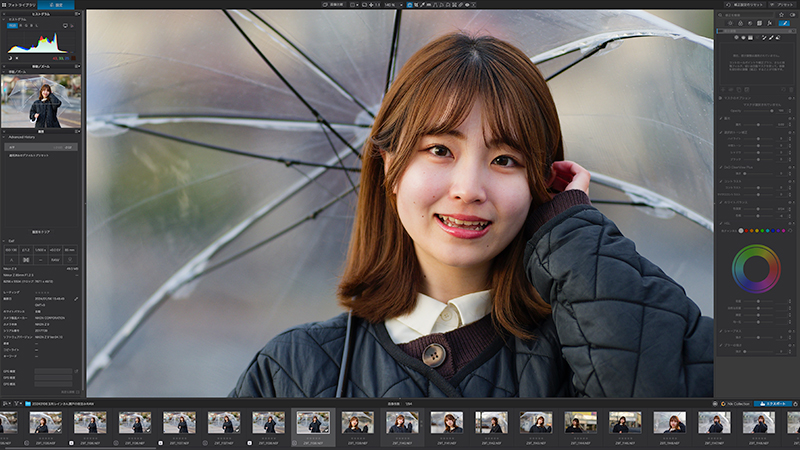The height and width of the screenshot is (450, 800).
Task: Select the Red Eye tool
Action: [x=467, y=5]
